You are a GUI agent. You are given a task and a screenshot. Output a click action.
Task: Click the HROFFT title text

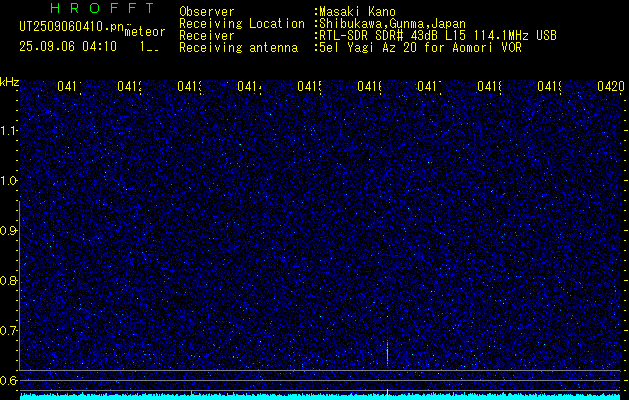(102, 8)
